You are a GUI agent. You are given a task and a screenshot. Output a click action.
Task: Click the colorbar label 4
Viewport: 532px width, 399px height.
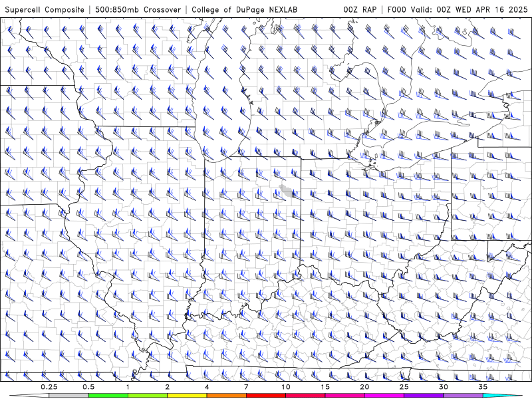click(x=207, y=387)
